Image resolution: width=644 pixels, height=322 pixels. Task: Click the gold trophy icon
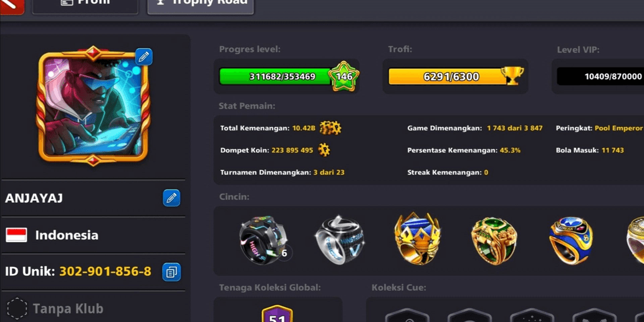click(512, 76)
